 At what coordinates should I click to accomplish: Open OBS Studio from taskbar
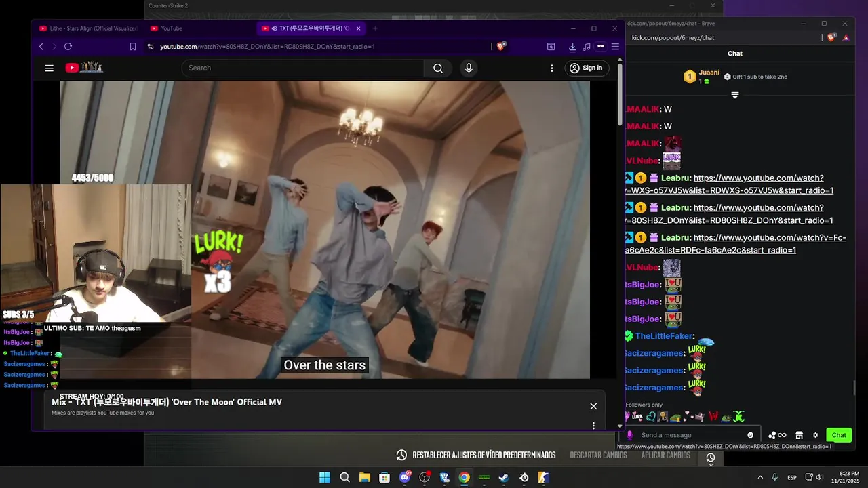click(425, 477)
